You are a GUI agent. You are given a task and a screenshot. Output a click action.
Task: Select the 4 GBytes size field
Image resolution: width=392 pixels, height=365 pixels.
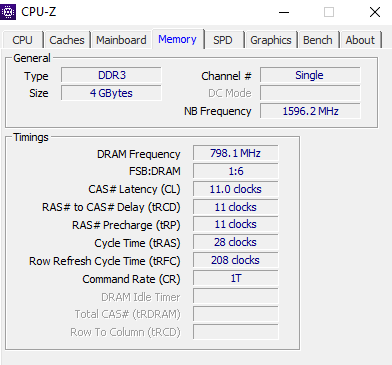point(111,93)
